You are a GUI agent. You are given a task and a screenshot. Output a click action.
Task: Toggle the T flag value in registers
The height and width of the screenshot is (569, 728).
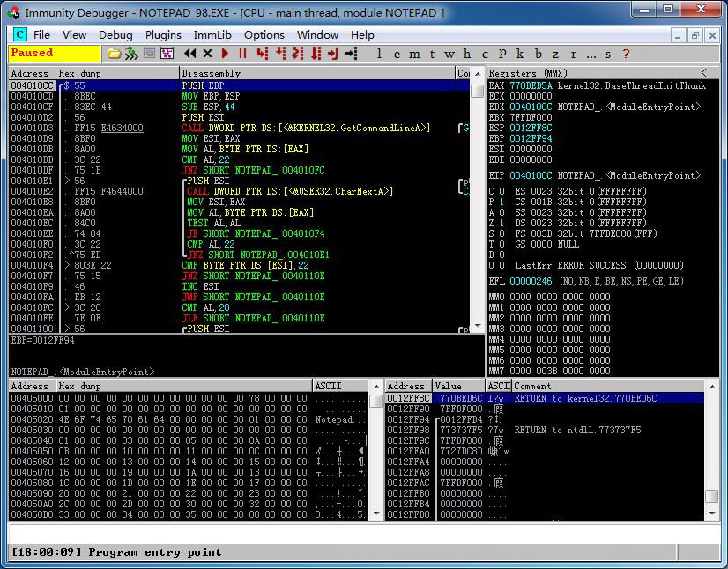[501, 244]
